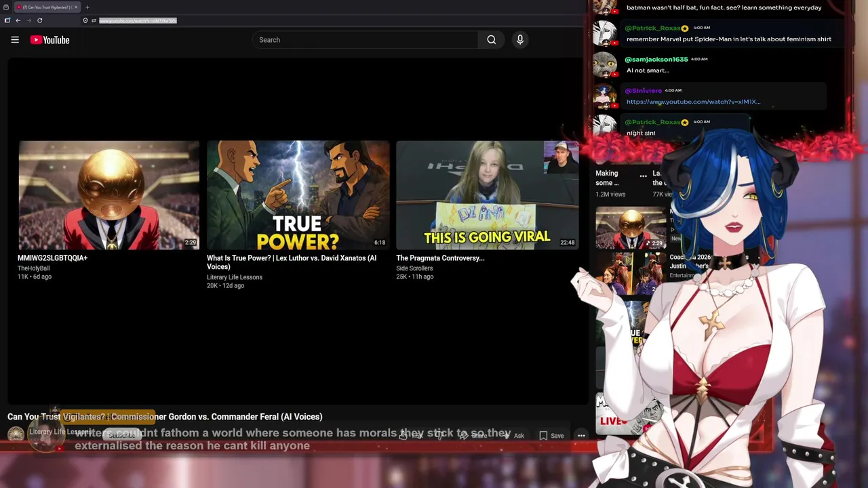This screenshot has height=488, width=868.
Task: Open the MMIWG2SLGBTQQIA+ video thumbnail
Action: coord(108,195)
